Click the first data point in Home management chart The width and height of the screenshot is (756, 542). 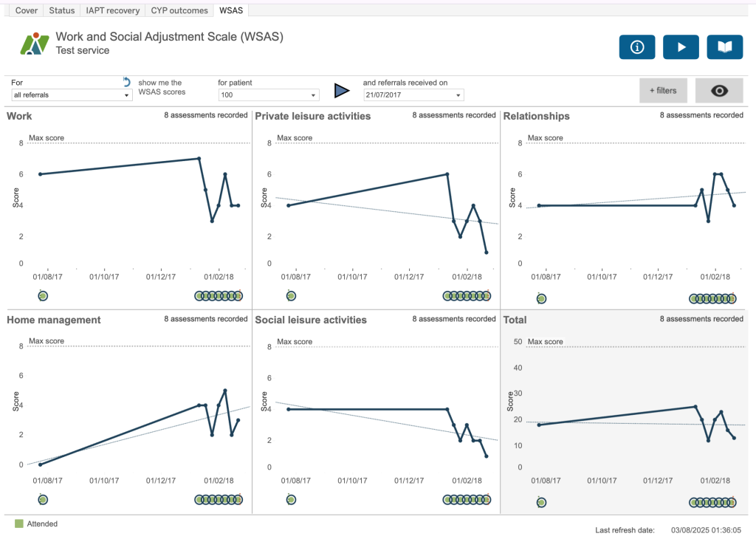click(x=40, y=464)
